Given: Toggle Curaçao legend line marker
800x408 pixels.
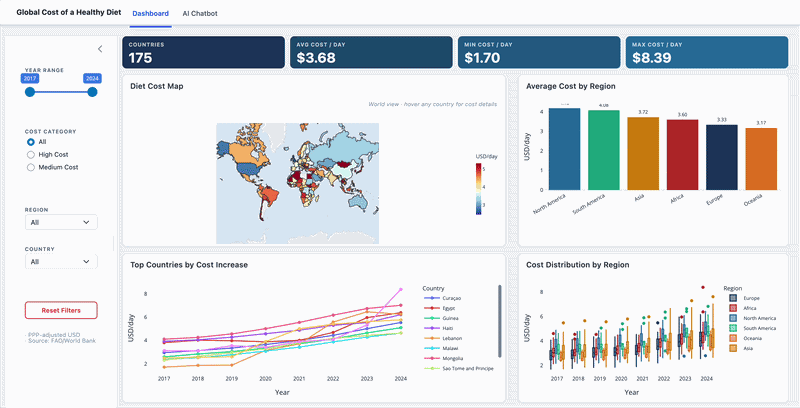Looking at the screenshot, I should 430,298.
